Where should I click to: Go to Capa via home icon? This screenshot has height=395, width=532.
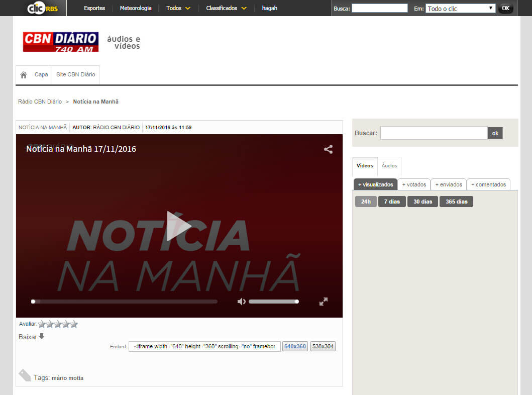click(x=24, y=75)
